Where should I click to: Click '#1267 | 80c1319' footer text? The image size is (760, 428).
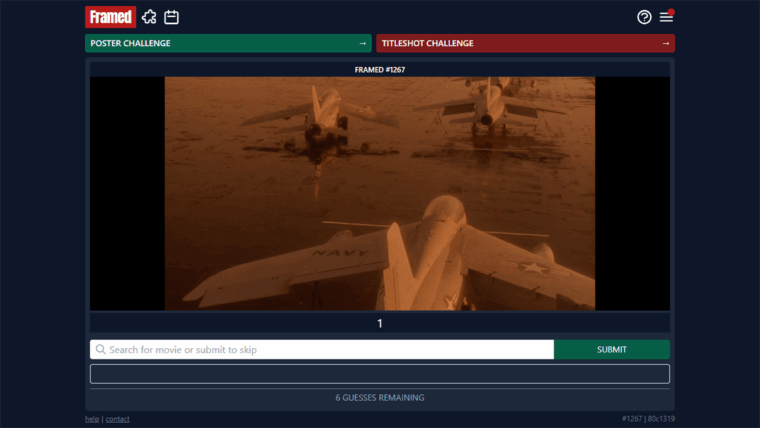(x=649, y=418)
